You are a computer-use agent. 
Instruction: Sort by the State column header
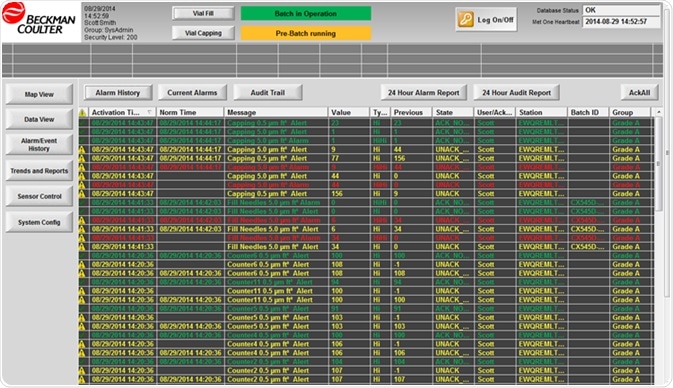point(453,112)
